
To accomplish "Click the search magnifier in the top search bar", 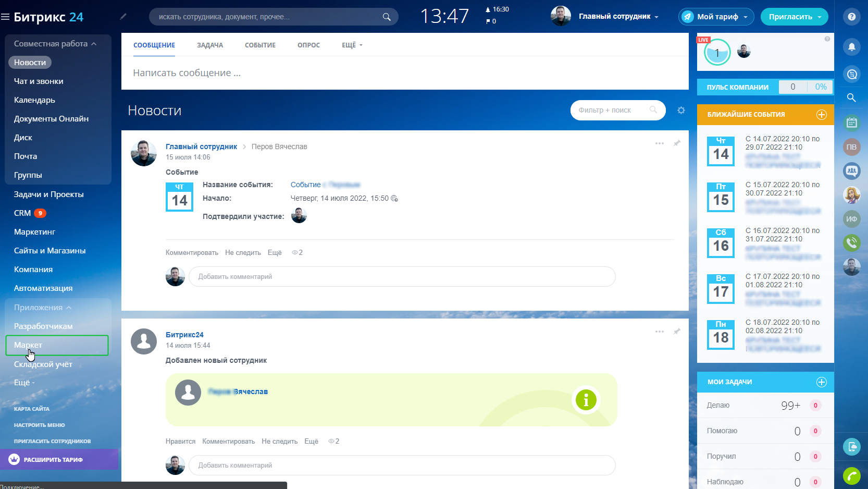I will point(387,17).
